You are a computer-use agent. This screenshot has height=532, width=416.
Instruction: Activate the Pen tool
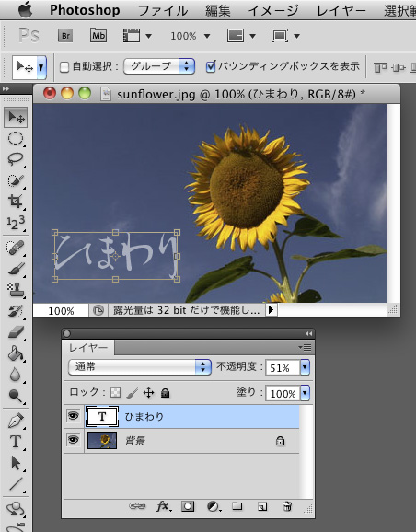point(16,421)
